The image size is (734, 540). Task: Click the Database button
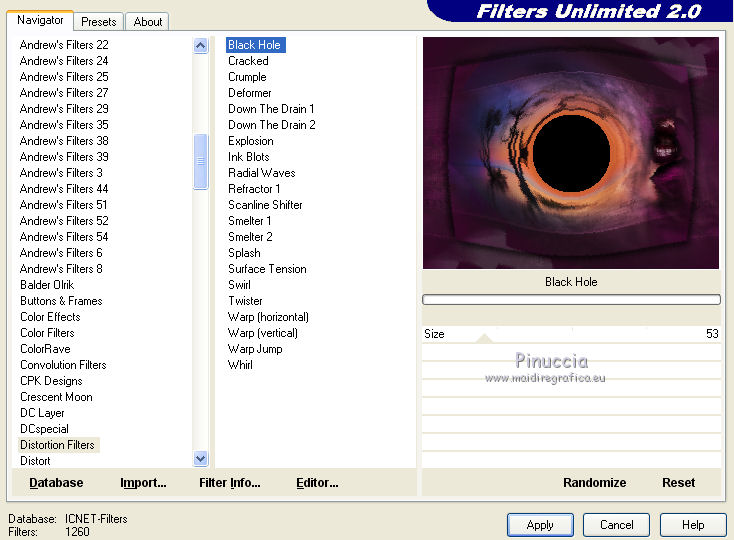56,482
